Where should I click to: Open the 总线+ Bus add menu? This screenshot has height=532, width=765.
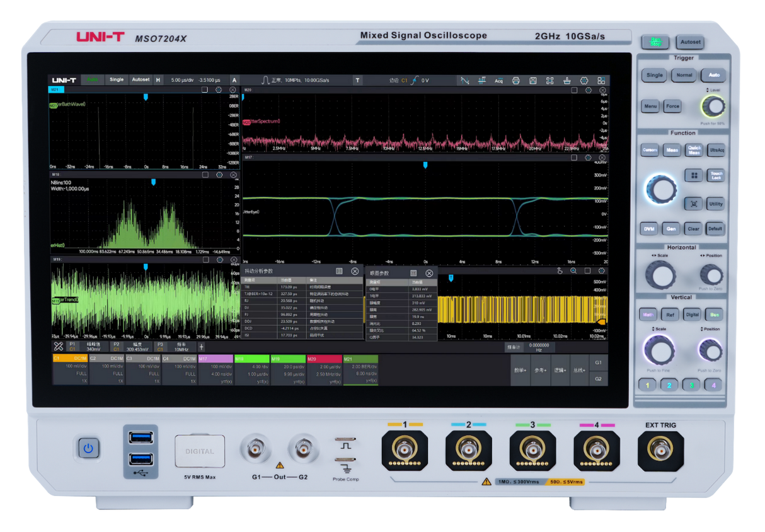(578, 370)
